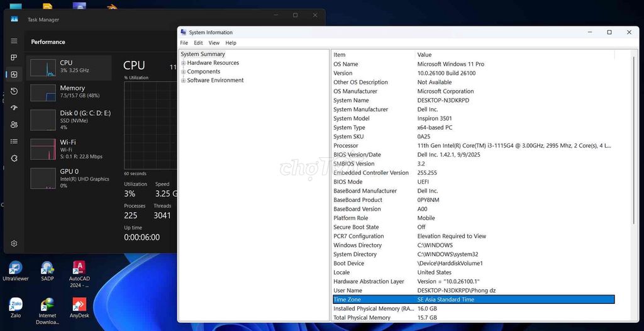Select System Summary in the tree

pos(203,54)
